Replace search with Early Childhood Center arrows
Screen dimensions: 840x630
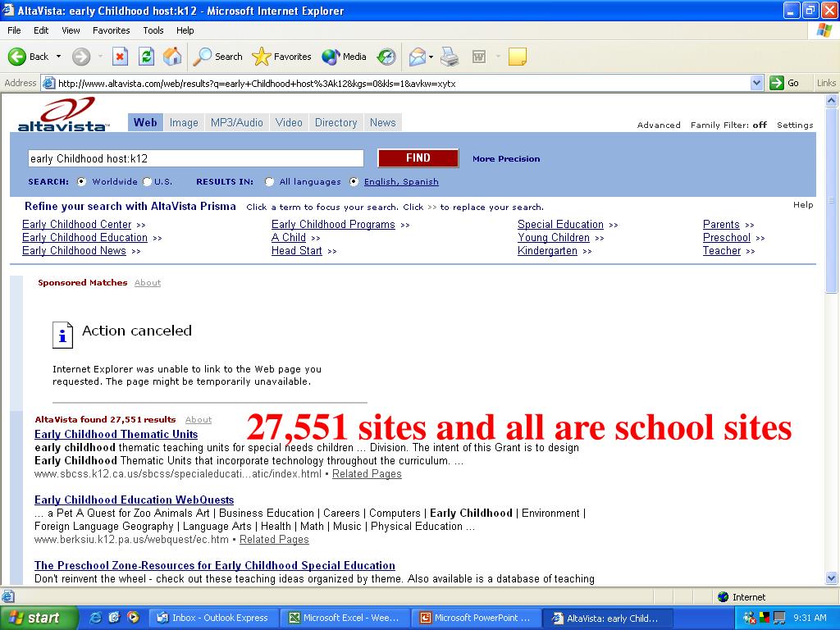[141, 225]
